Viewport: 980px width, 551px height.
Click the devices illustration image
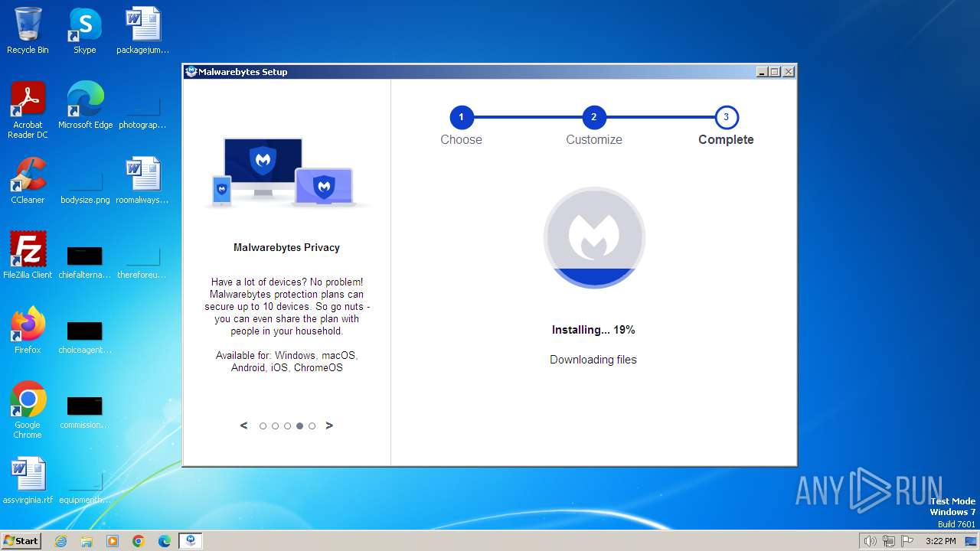tap(286, 173)
